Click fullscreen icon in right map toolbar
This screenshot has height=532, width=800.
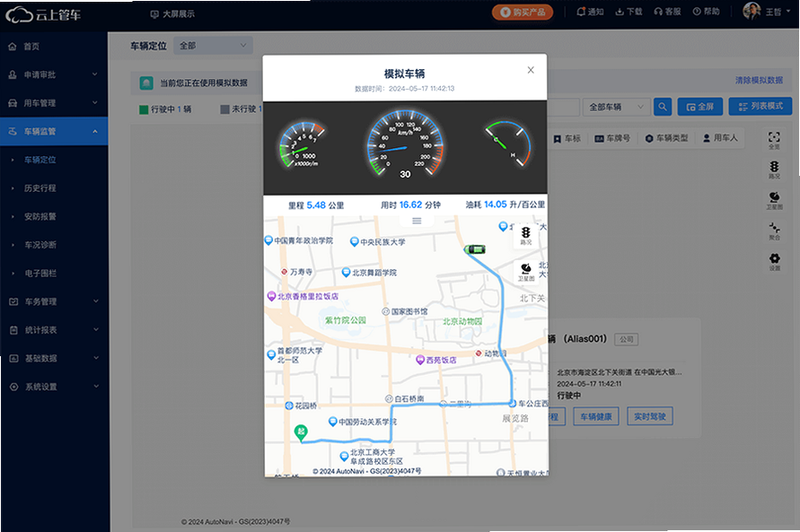coord(774,140)
